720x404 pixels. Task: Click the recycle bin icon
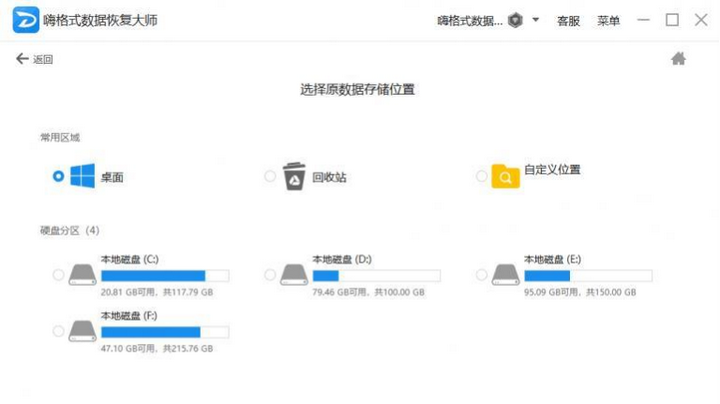(x=294, y=176)
